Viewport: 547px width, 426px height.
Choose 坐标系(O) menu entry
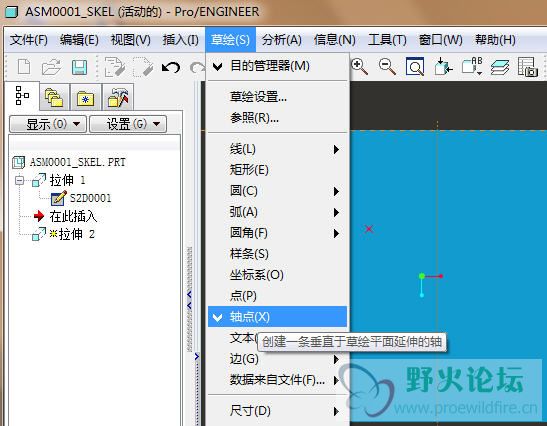(x=278, y=275)
